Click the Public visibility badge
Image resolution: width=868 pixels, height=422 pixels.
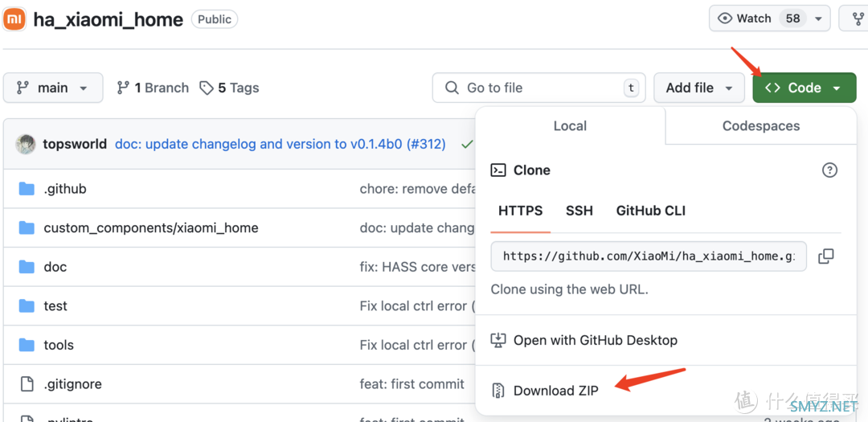tap(215, 19)
